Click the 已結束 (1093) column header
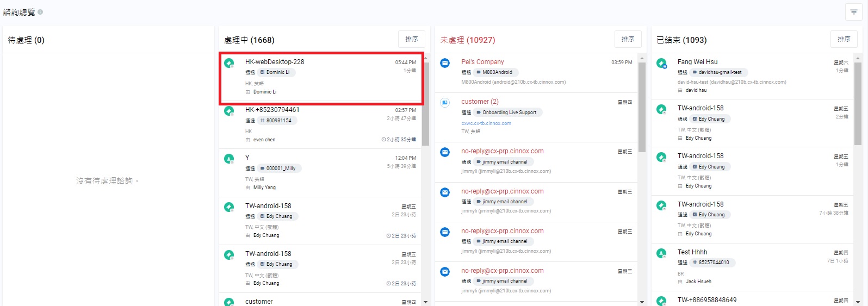This screenshot has width=868, height=306. tap(681, 40)
